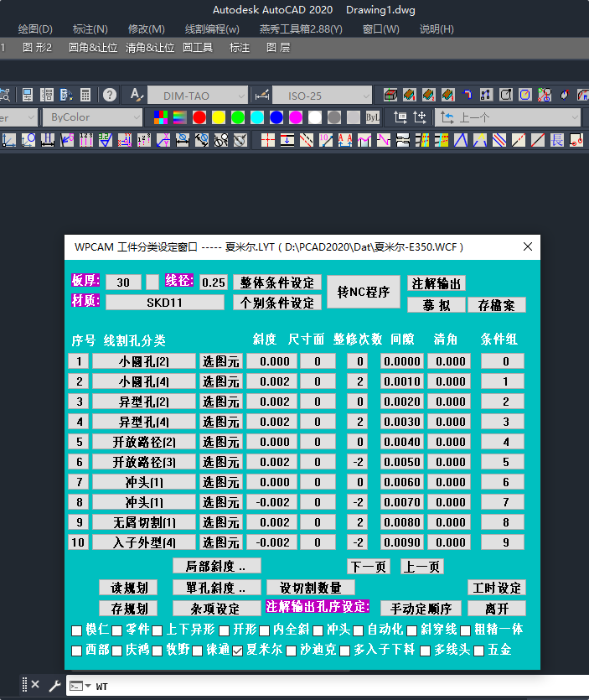Click the circle-in-square blue icon
Image resolution: width=589 pixels, height=700 pixels.
pos(525,95)
